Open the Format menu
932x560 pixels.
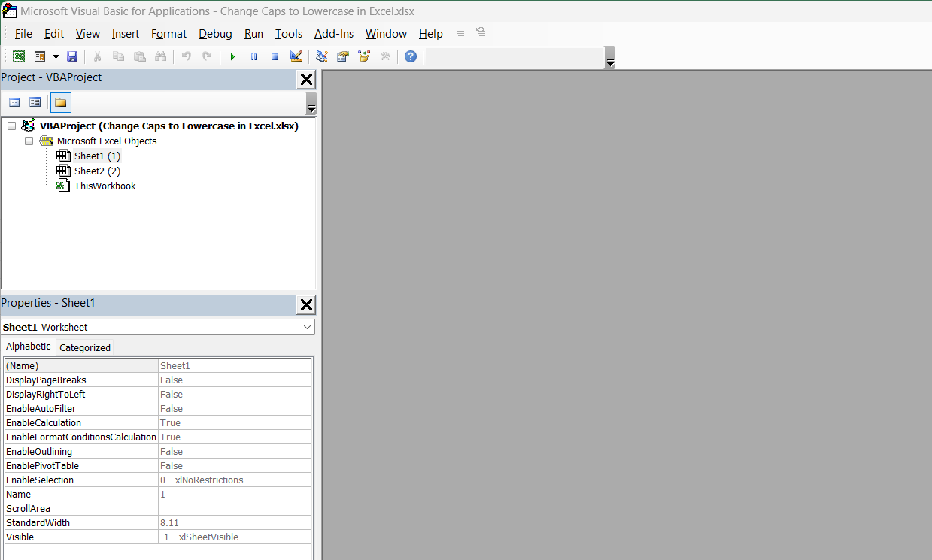click(x=168, y=34)
